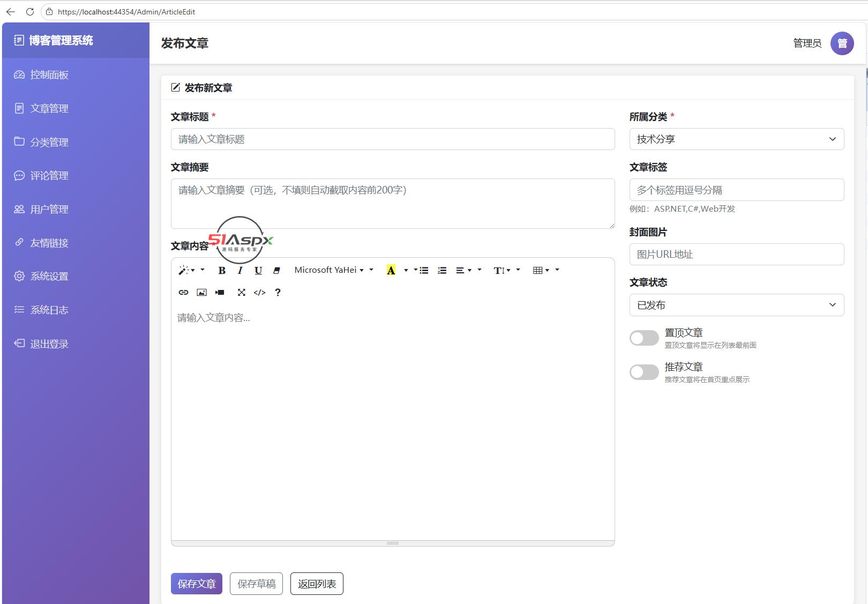Toggle bold formatting in the editor
This screenshot has width=868, height=604.
tap(222, 271)
